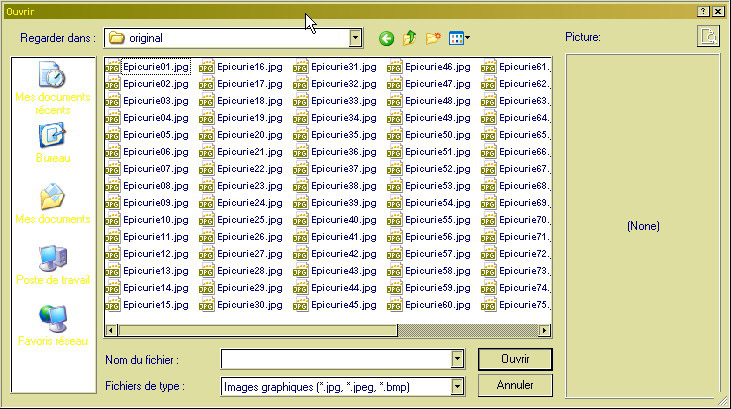Go back to previous folder
Image resolution: width=731 pixels, height=409 pixels.
pos(386,39)
